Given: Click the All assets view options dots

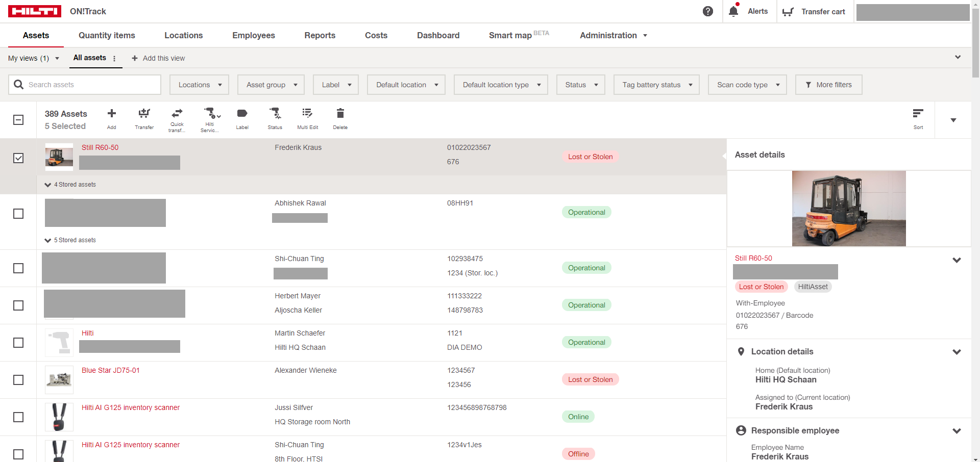Looking at the screenshot, I should [114, 59].
